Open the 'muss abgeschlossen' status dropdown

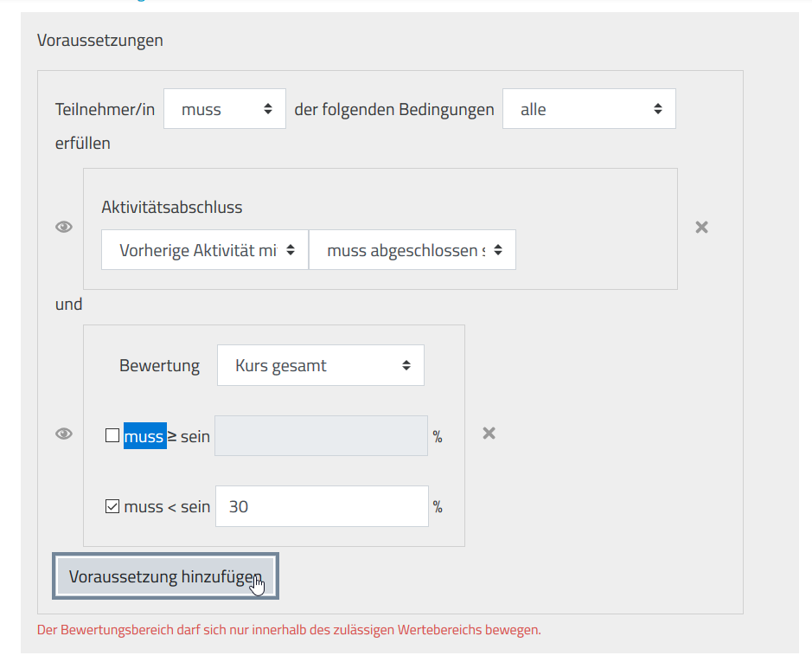point(412,250)
